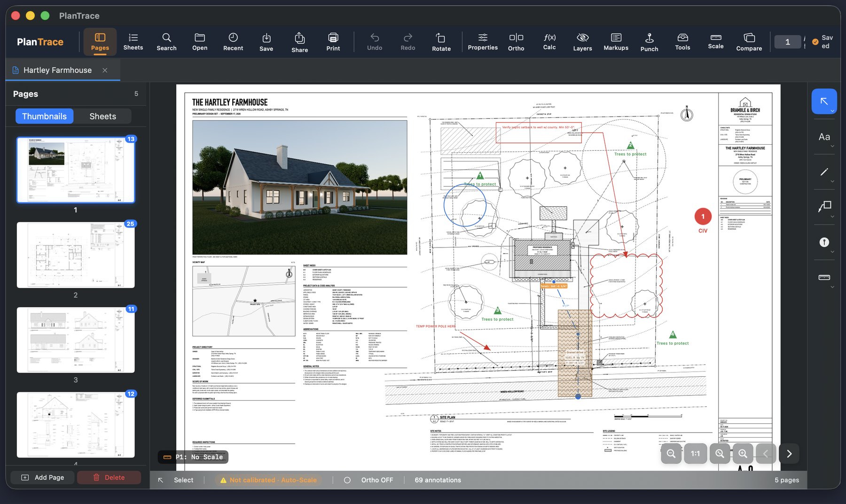Click the Not calibrated Auto-Scale warning
Viewport: 846px width, 504px height.
point(268,480)
